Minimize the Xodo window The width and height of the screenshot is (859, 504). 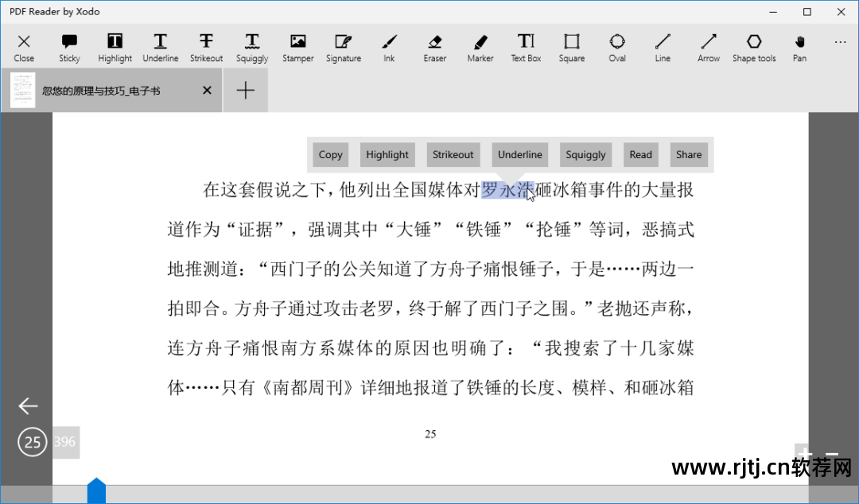[x=773, y=12]
